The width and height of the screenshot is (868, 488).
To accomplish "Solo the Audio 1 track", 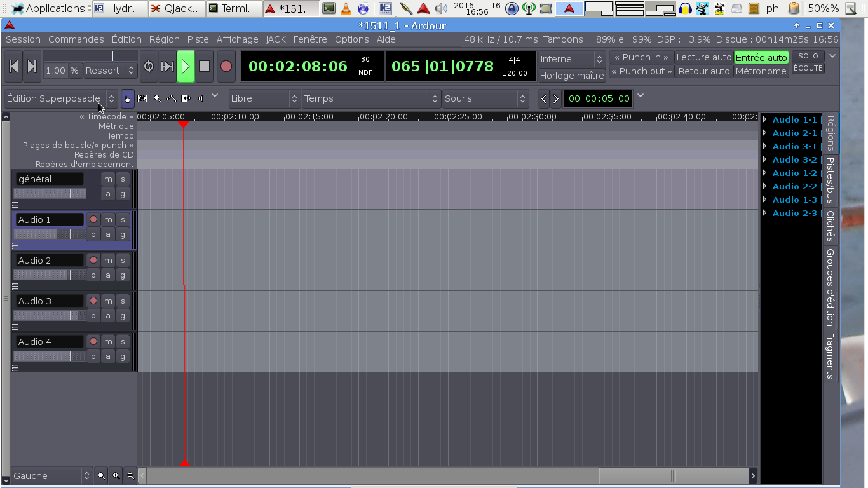I will click(x=123, y=220).
